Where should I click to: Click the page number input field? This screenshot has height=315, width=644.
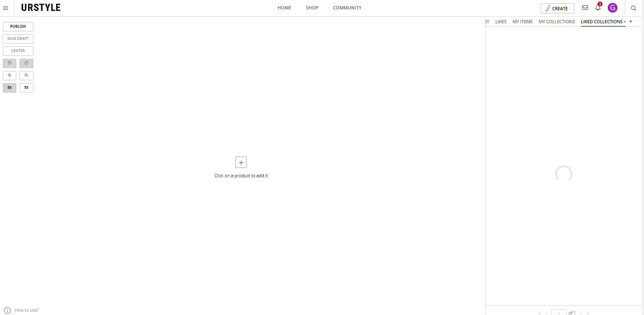click(559, 312)
